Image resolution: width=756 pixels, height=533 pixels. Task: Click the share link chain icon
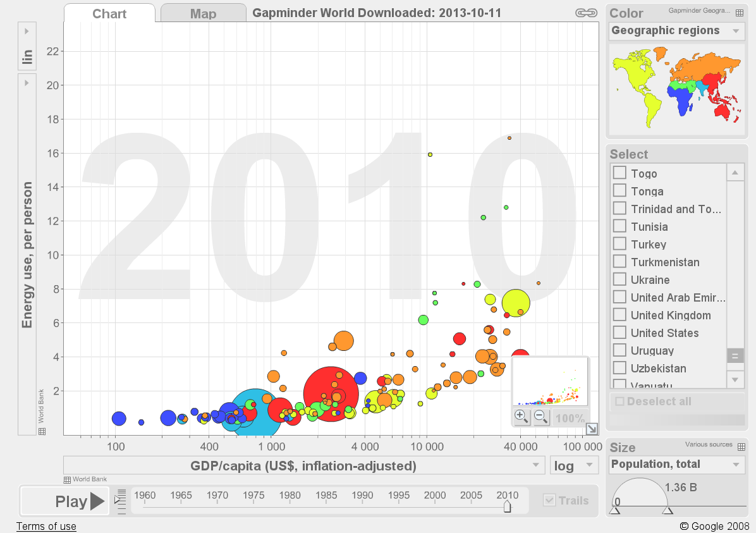pos(587,13)
